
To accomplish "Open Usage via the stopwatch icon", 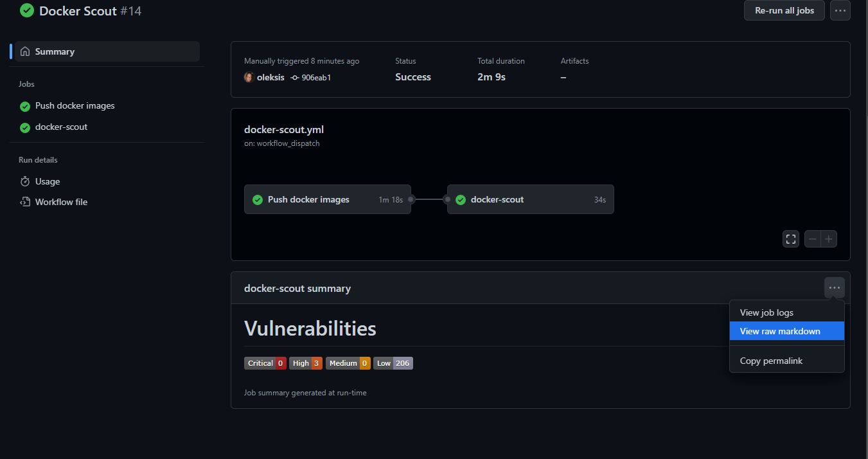I will [24, 181].
